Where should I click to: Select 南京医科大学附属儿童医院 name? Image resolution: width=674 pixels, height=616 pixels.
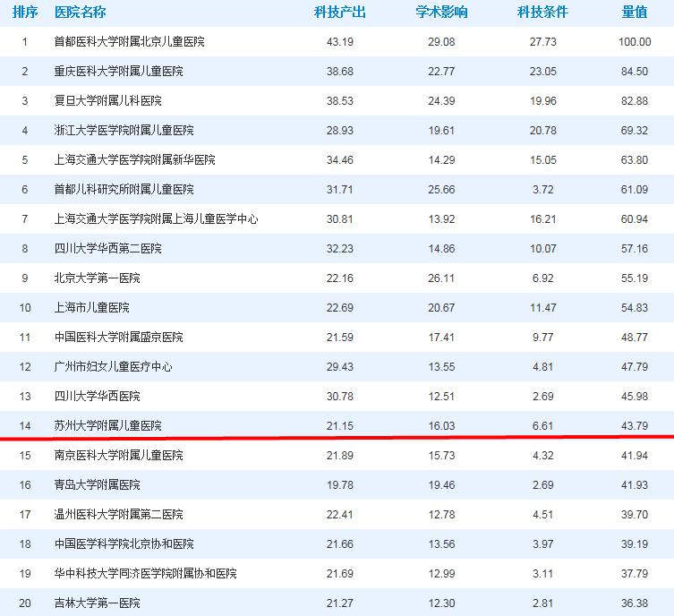pos(119,455)
